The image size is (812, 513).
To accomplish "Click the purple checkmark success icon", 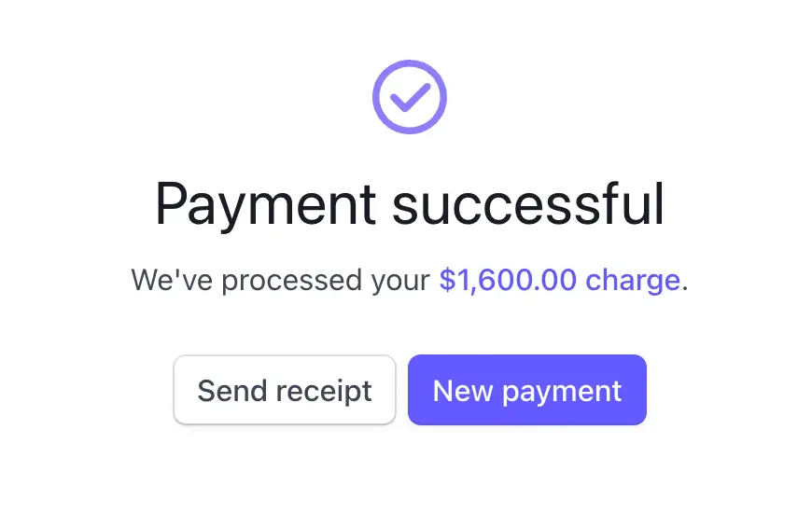I will tap(409, 97).
